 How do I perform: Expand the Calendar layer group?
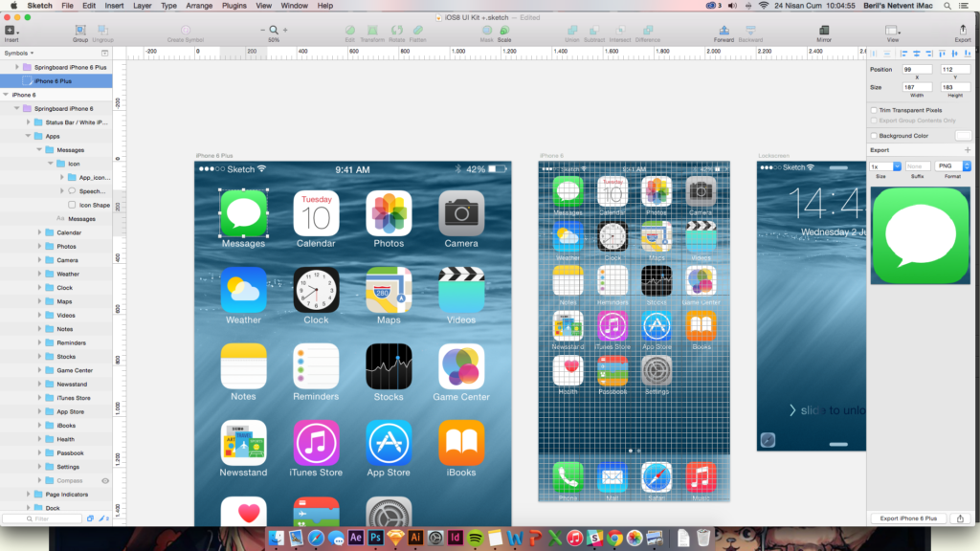coord(39,232)
